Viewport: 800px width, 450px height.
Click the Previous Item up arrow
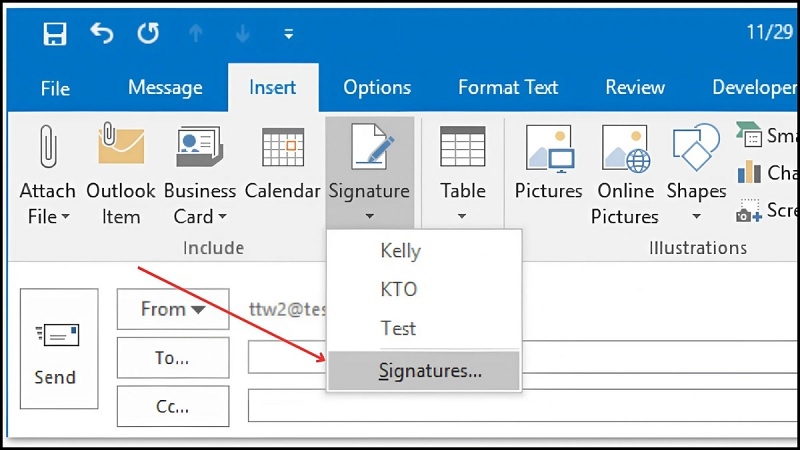click(x=196, y=34)
